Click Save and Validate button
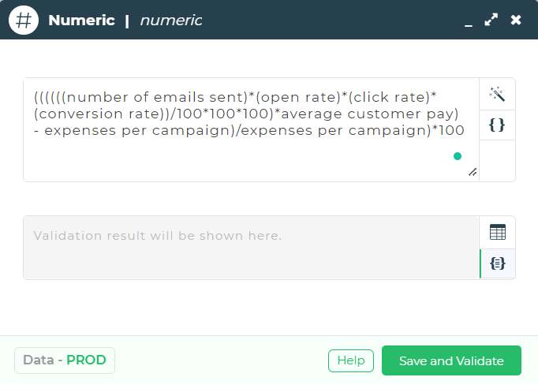 click(x=451, y=360)
